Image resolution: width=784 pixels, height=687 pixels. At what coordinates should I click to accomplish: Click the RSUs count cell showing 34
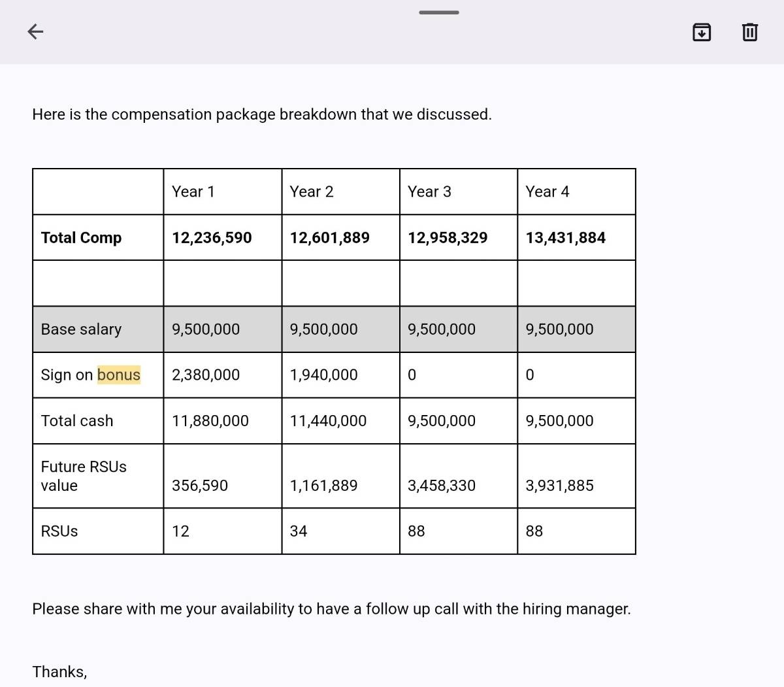tap(299, 531)
